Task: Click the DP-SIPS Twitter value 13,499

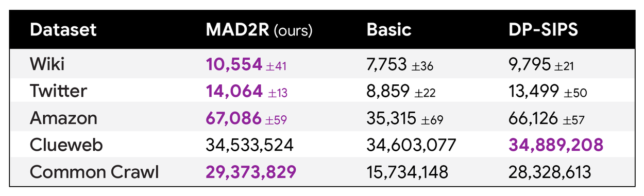Action: (x=533, y=92)
